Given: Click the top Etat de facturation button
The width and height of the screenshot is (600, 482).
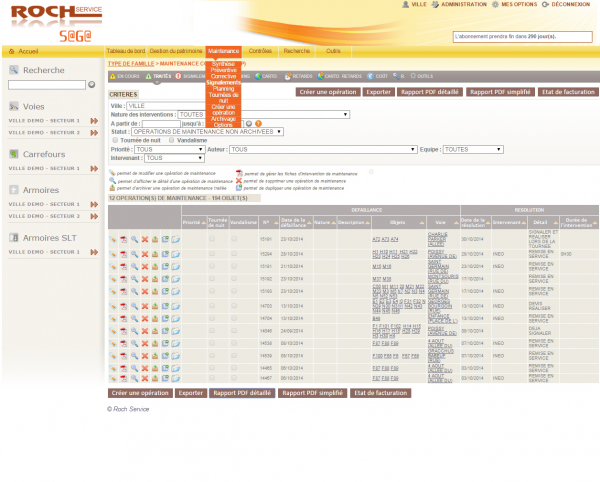Looking at the screenshot, I should (x=567, y=92).
